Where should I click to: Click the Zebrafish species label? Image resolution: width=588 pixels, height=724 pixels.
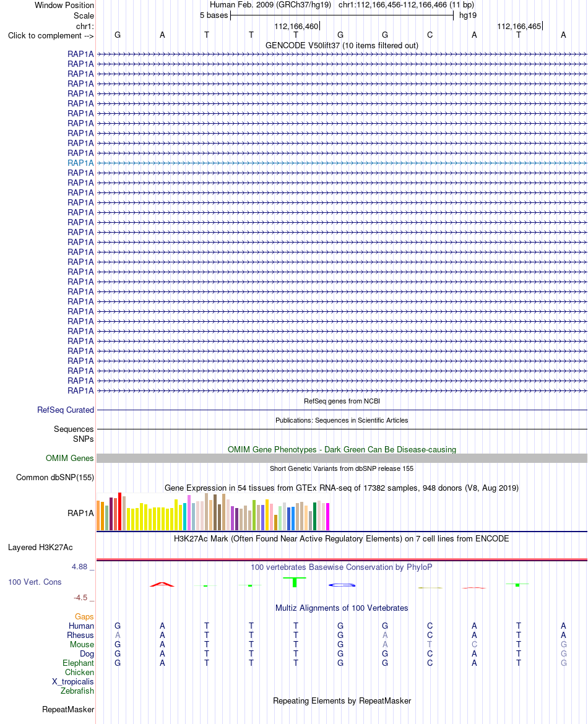pos(77,691)
